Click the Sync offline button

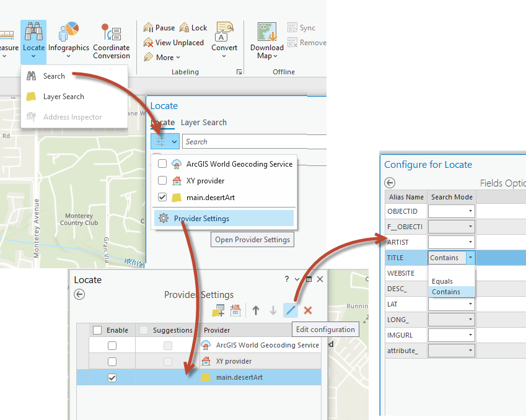click(x=301, y=28)
